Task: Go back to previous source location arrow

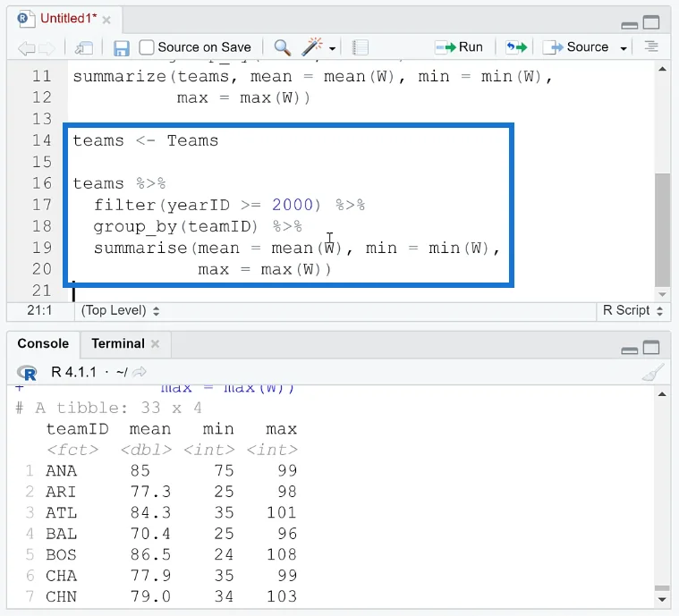Action: tap(26, 47)
